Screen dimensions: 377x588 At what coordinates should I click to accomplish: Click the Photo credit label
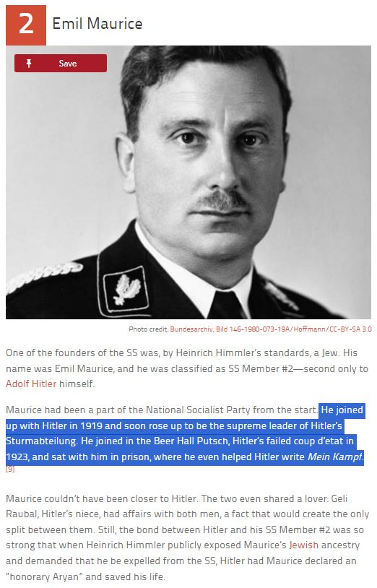[149, 329]
